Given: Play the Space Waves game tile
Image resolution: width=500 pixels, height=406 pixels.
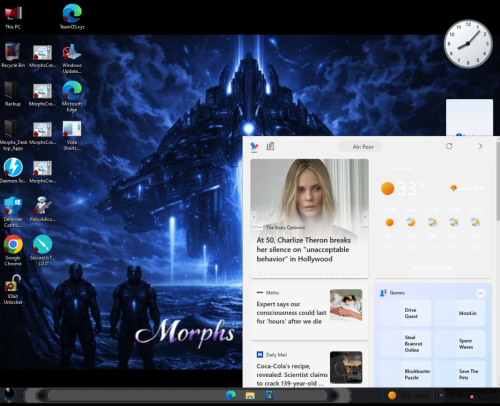Looking at the screenshot, I should pos(460,344).
